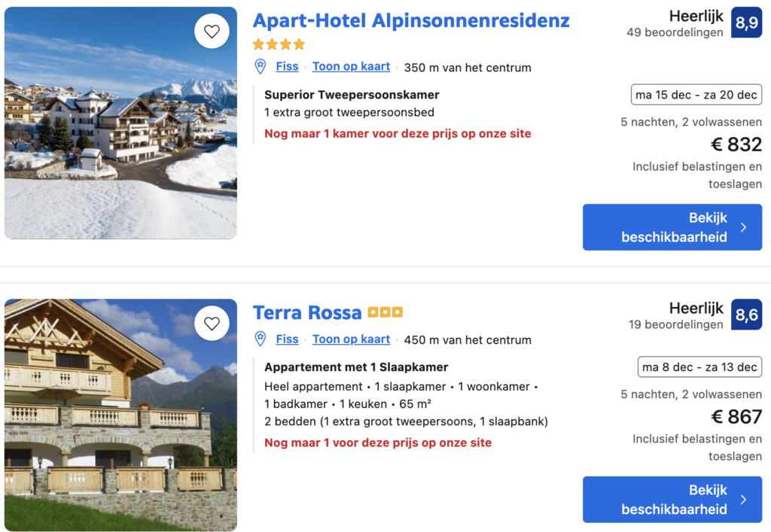Select the 'ma 8 dec - za 13 dec' date chip
This screenshot has width=771, height=532.
click(x=699, y=367)
